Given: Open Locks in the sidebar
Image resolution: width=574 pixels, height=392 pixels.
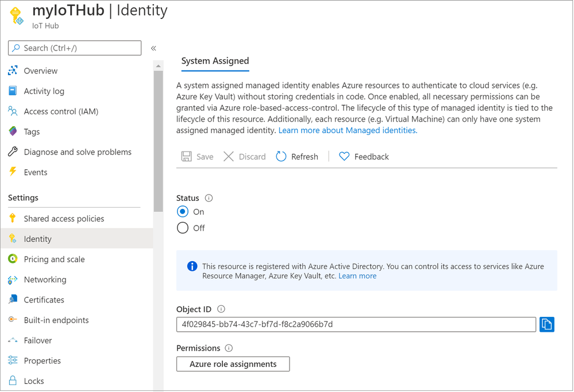Looking at the screenshot, I should (x=34, y=381).
